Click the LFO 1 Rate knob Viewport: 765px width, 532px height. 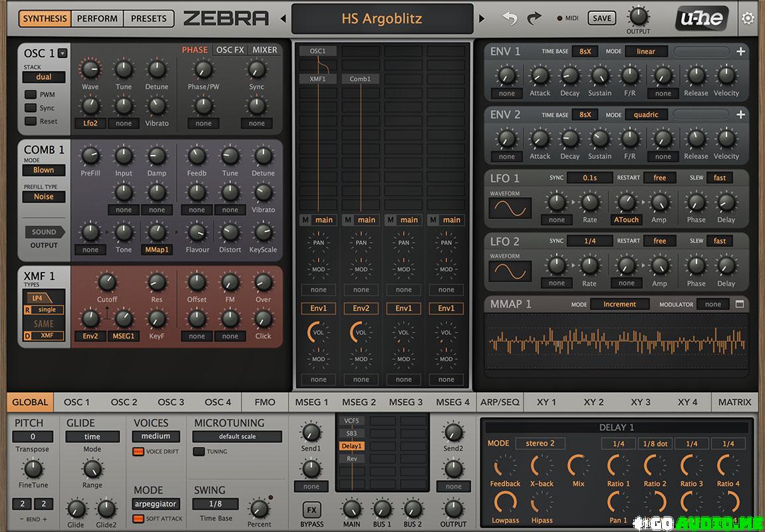coord(589,202)
